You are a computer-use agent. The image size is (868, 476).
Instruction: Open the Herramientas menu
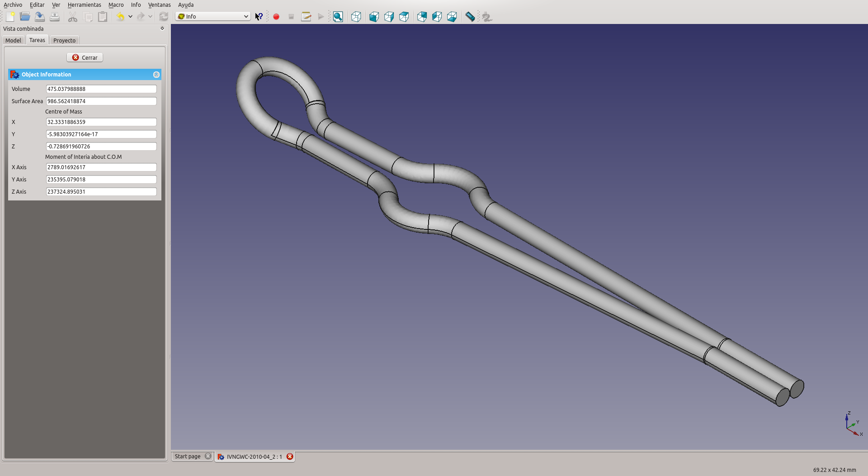point(85,5)
